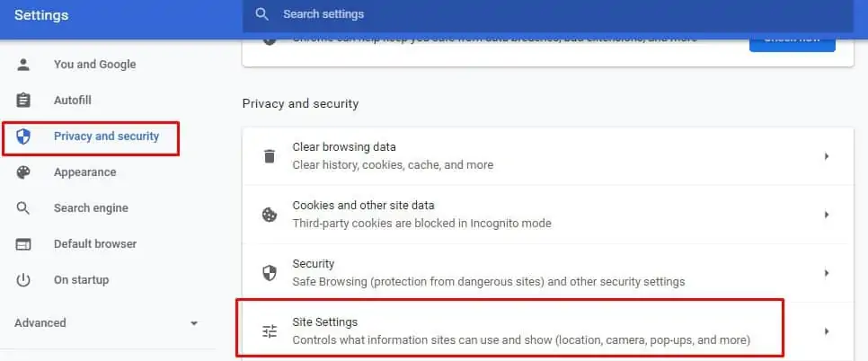
Task: Open Site Settings via its right arrow
Action: [x=826, y=331]
